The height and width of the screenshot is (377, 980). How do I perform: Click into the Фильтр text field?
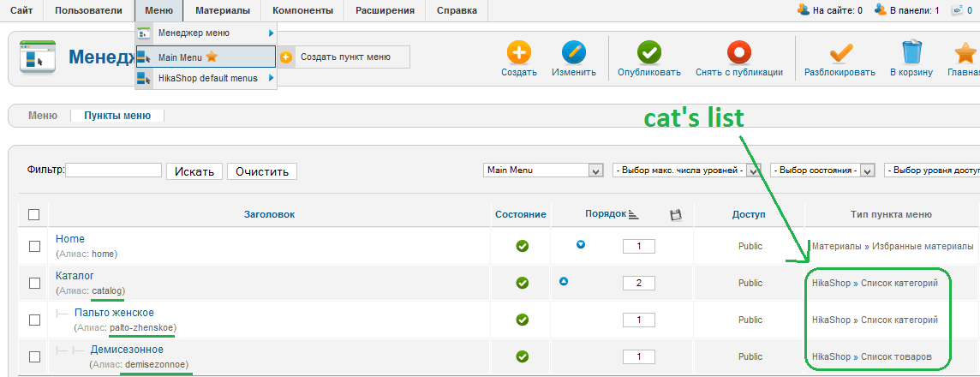pyautogui.click(x=114, y=171)
